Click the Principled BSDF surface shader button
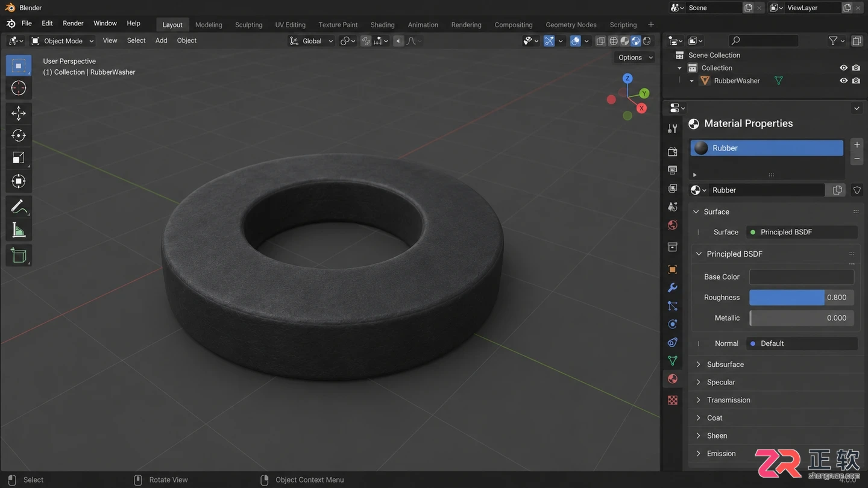This screenshot has height=488, width=868. pos(802,232)
